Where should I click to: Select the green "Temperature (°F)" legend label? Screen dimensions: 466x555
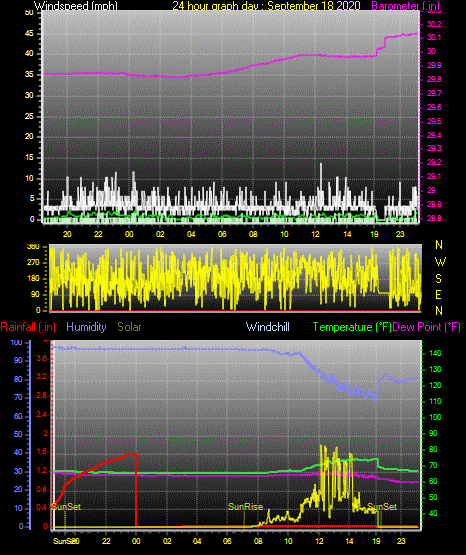[352, 327]
